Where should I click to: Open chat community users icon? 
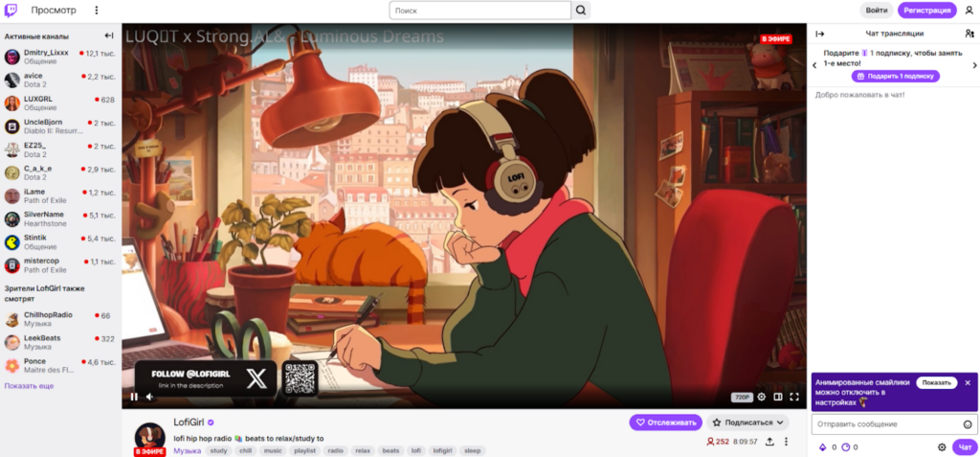(969, 34)
